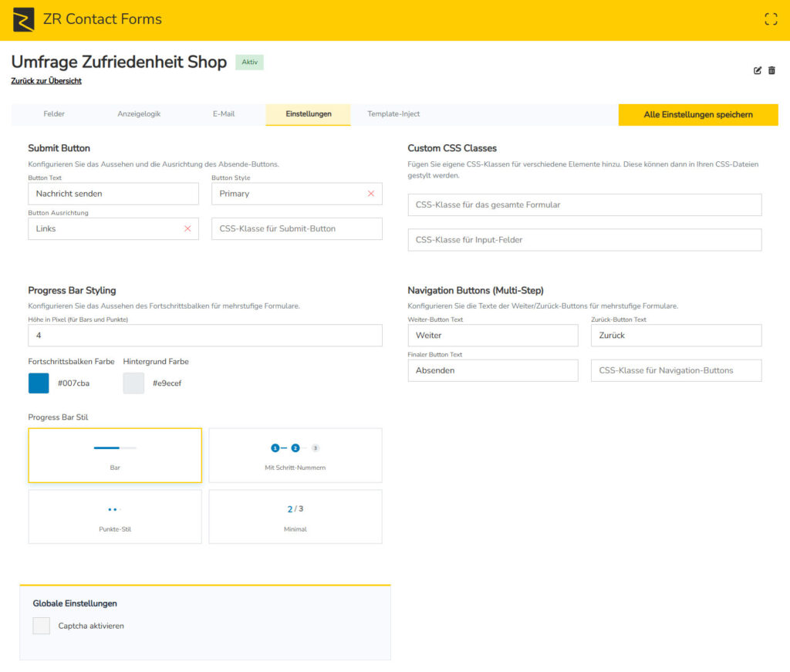Viewport: 790px width, 672px height.
Task: Click the ZR logo icon in the header
Action: [22, 19]
